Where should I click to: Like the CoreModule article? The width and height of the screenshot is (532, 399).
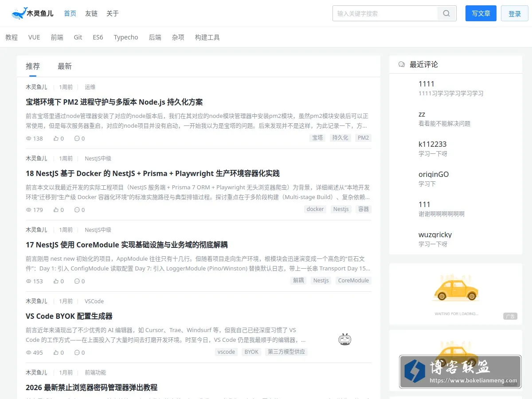pos(56,281)
